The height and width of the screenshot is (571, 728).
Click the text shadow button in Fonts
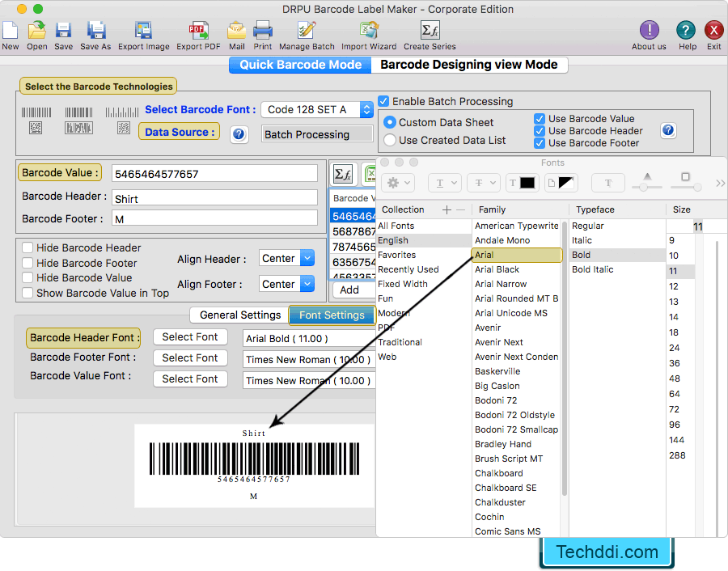click(x=607, y=183)
